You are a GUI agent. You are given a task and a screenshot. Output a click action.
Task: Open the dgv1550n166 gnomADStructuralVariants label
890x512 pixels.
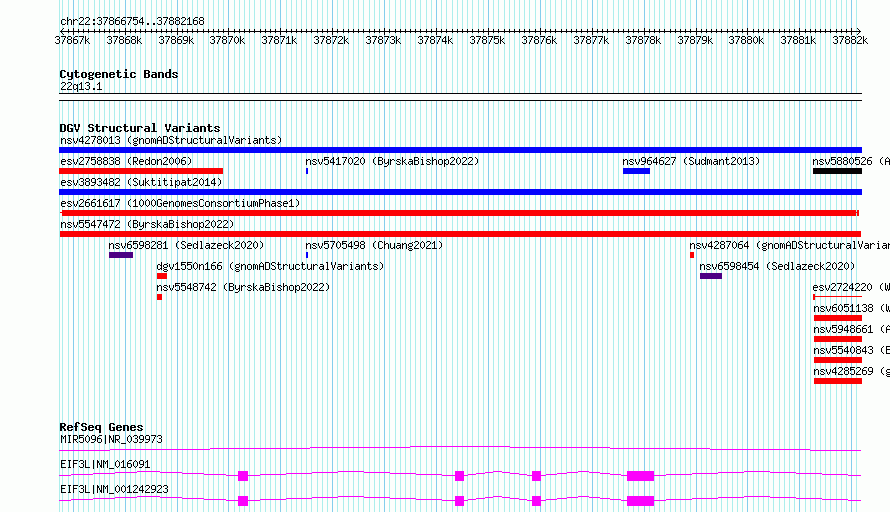click(270, 266)
